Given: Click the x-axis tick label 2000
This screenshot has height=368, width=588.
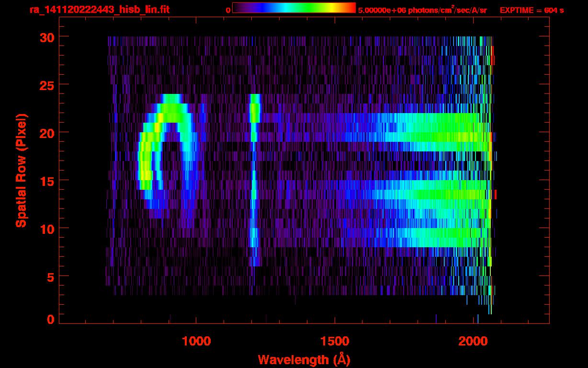Looking at the screenshot, I should click(474, 341).
